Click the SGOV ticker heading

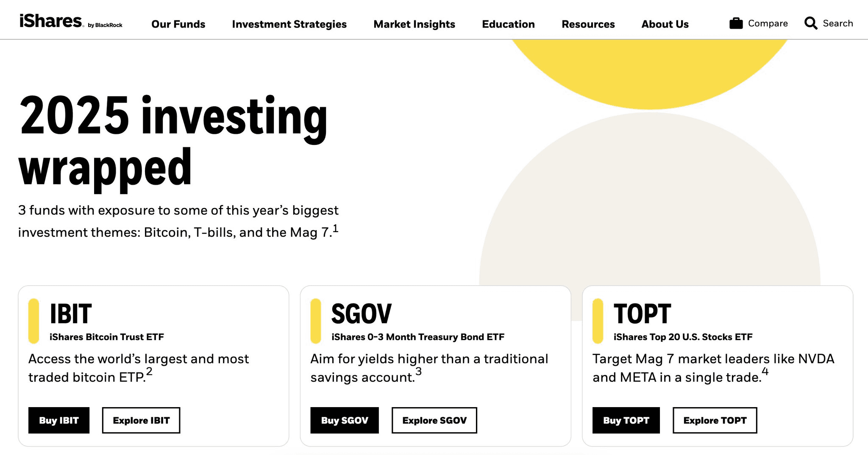(x=361, y=314)
